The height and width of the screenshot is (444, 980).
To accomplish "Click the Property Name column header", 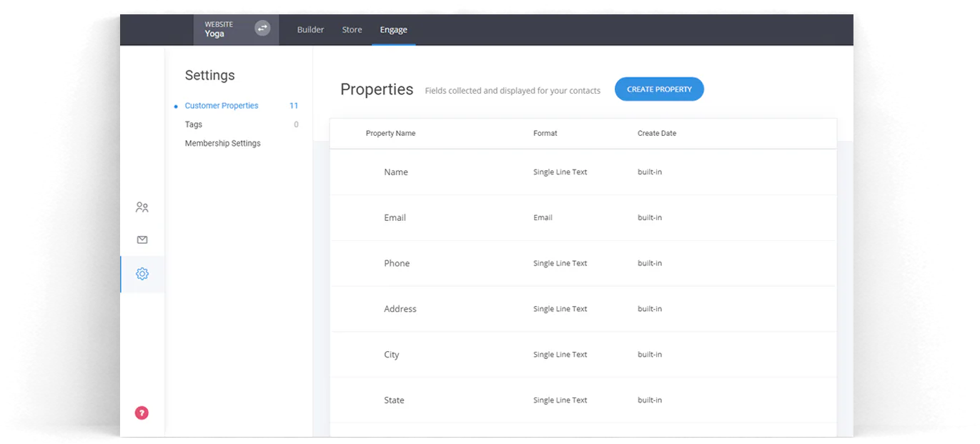I will pyautogui.click(x=390, y=133).
